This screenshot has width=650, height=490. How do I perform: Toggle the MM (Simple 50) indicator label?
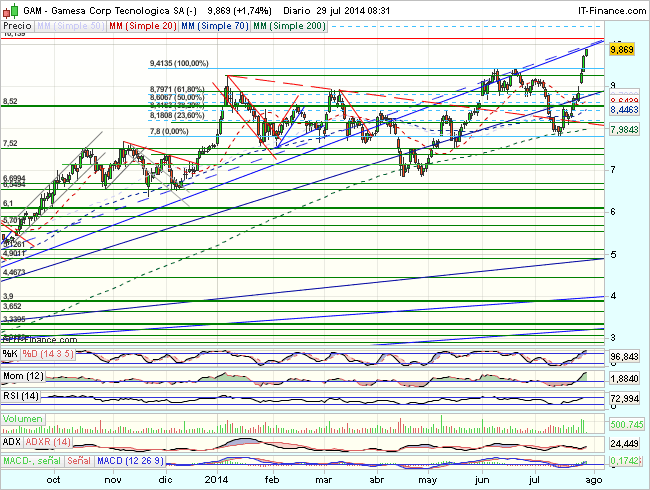click(70, 26)
